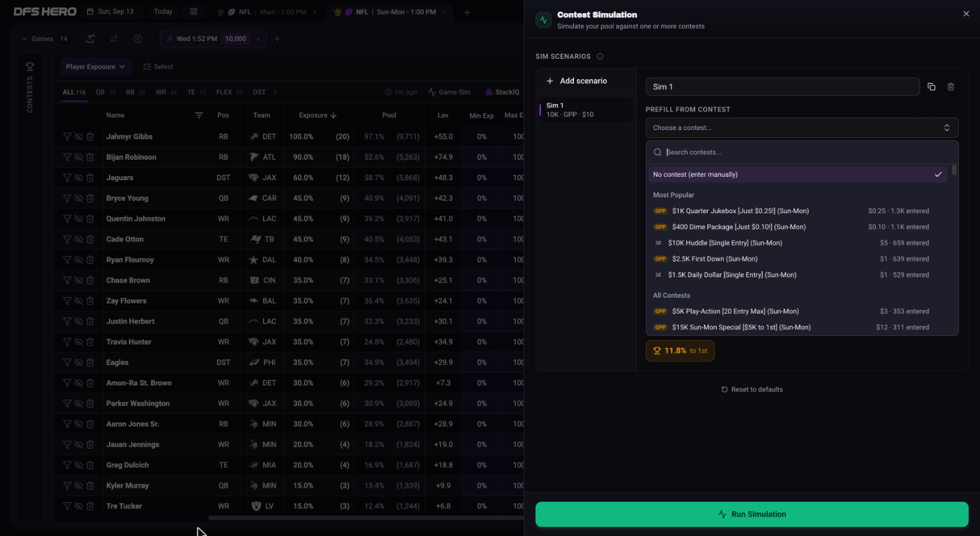Click trash icon for Bryce Young row
The width and height of the screenshot is (980, 536).
[x=90, y=198]
